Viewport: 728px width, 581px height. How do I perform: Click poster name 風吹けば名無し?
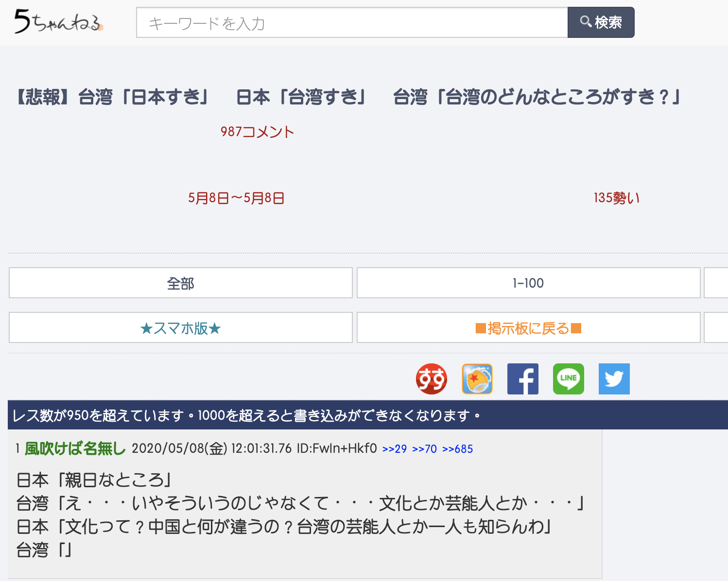coord(75,448)
